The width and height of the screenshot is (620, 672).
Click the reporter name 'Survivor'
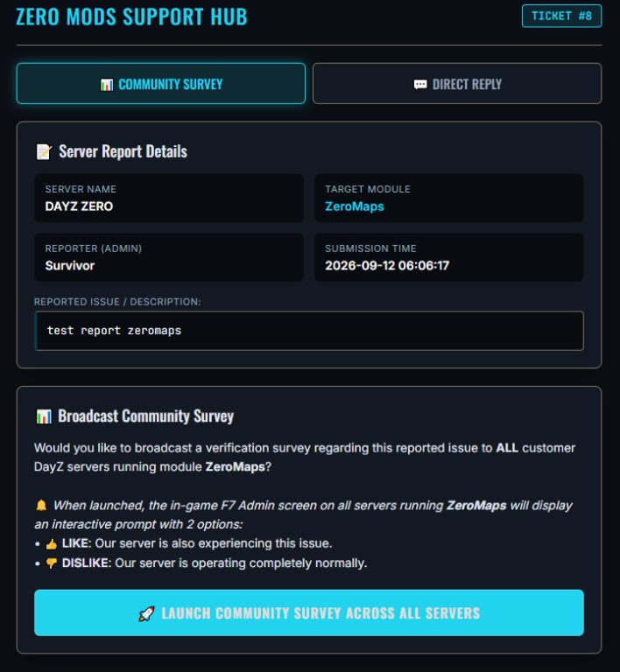pos(70,266)
